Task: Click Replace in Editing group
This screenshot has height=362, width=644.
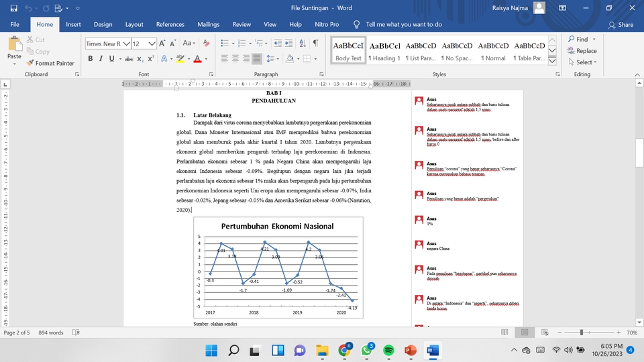Action: coord(581,51)
